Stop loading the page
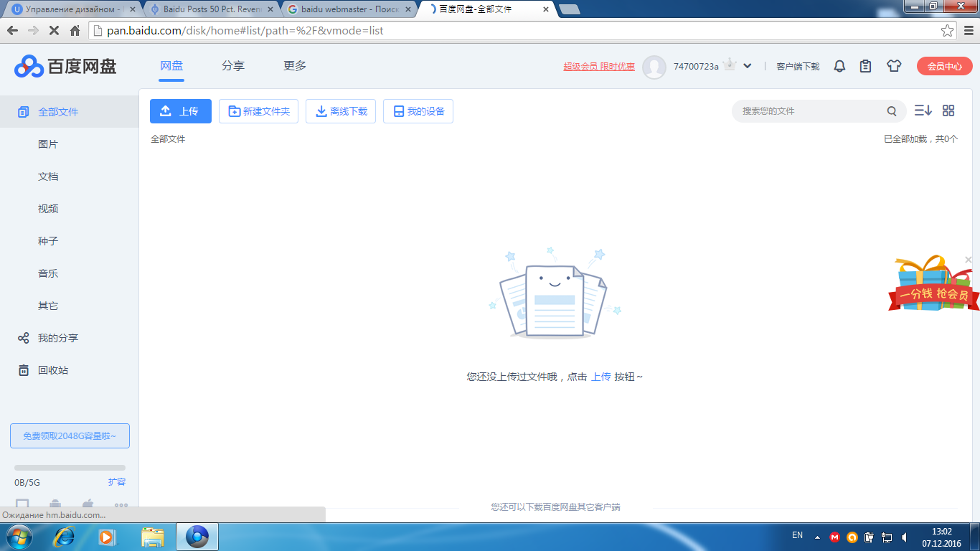Image resolution: width=980 pixels, height=551 pixels. click(54, 31)
